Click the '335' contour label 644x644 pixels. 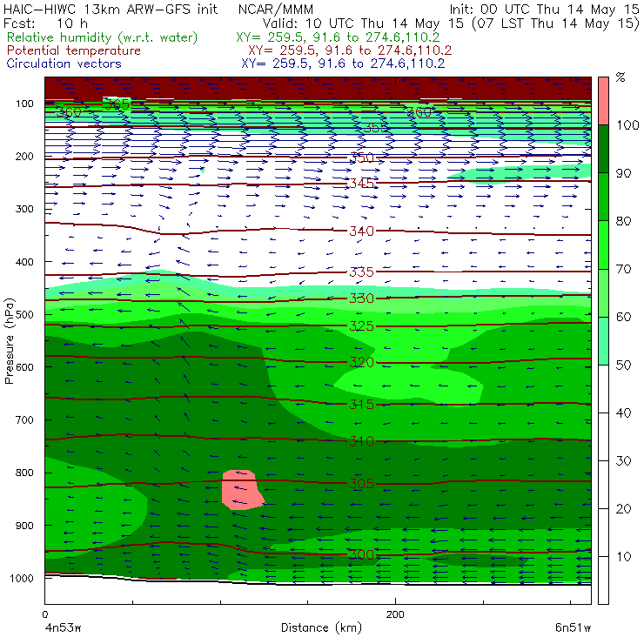[x=361, y=272]
